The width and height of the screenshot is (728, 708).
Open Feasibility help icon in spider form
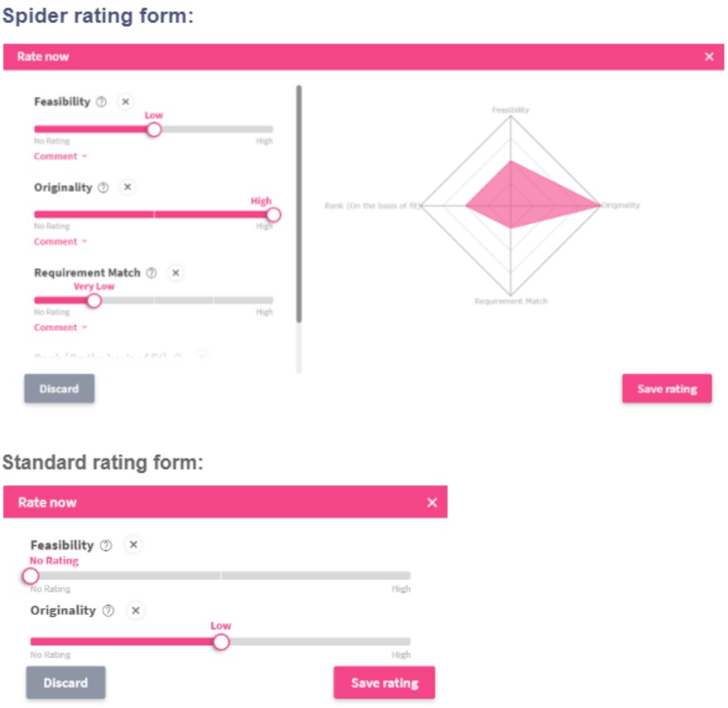[102, 102]
